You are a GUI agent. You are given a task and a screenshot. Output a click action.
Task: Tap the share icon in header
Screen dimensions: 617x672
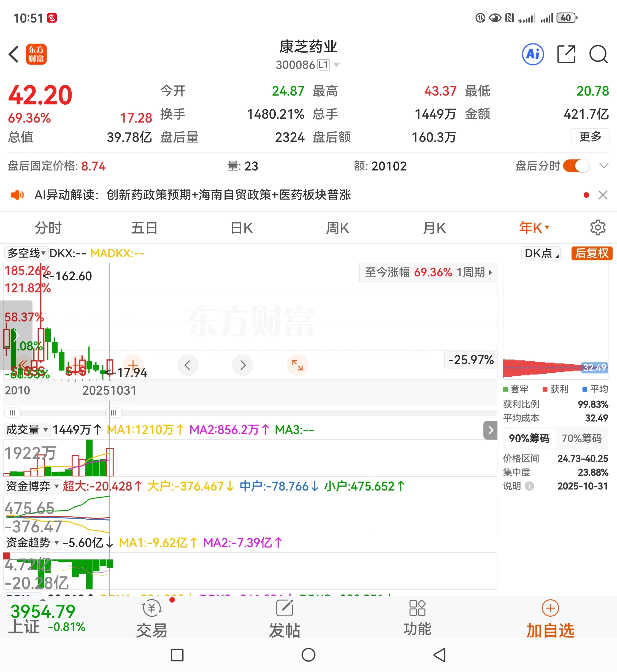[566, 54]
